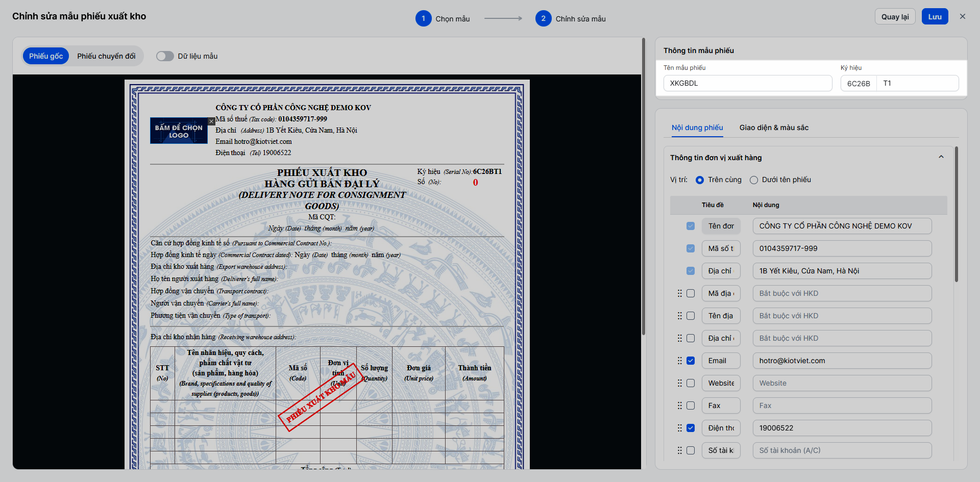The width and height of the screenshot is (980, 482).
Task: Remove the logo using small X icon
Action: click(211, 121)
